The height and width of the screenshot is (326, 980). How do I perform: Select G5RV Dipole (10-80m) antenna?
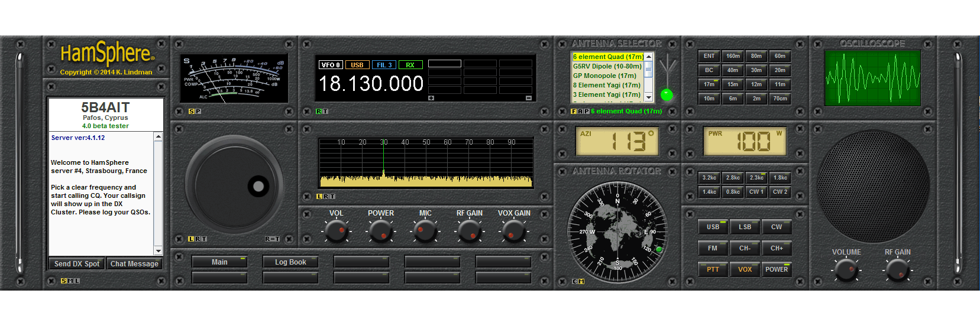[x=607, y=66]
